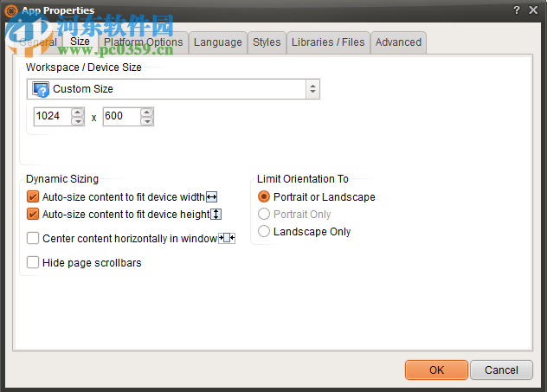547x392 pixels.
Task: Select Portrait or Landscape orientation
Action: 264,197
